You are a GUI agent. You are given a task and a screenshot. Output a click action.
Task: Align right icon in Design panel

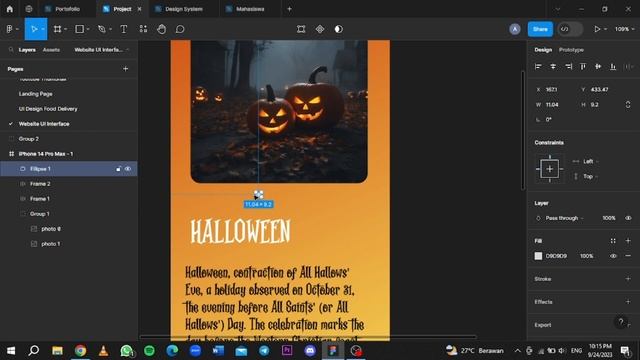[568, 67]
